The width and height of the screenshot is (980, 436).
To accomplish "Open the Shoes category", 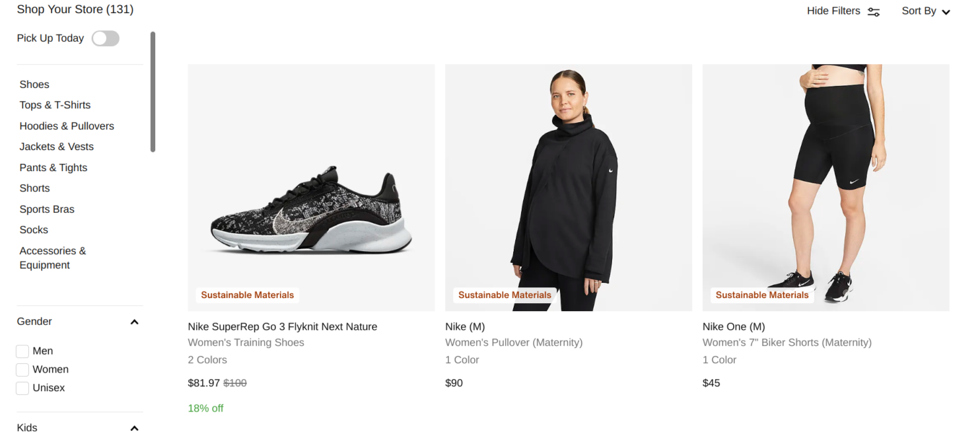I will [x=34, y=85].
